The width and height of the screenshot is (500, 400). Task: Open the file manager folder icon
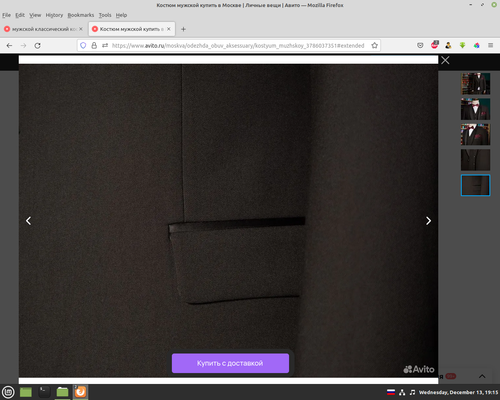pyautogui.click(x=62, y=392)
